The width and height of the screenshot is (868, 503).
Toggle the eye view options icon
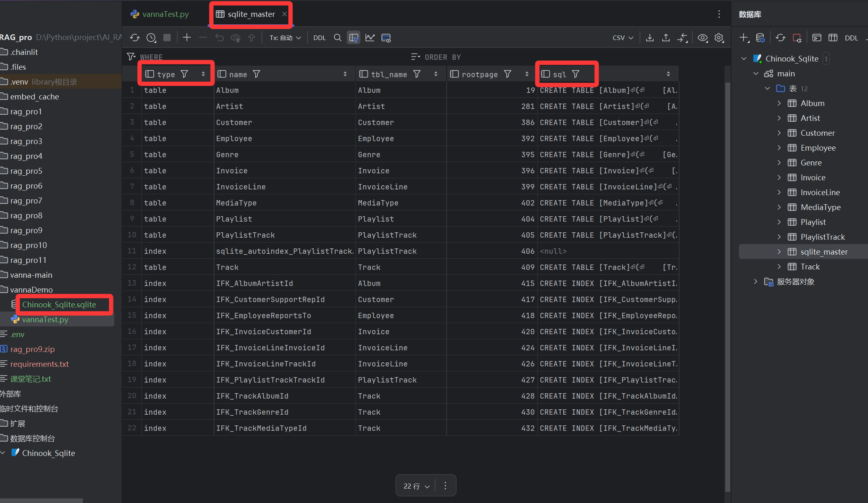click(702, 38)
